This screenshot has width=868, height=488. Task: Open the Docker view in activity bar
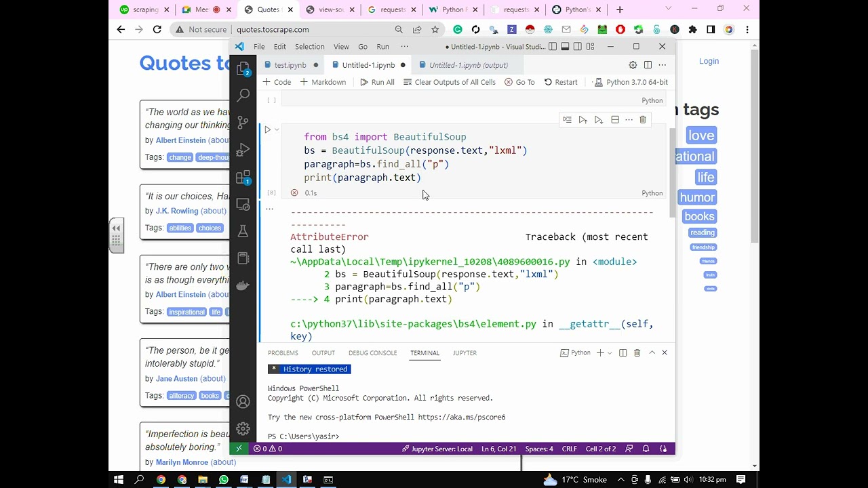[x=243, y=285]
